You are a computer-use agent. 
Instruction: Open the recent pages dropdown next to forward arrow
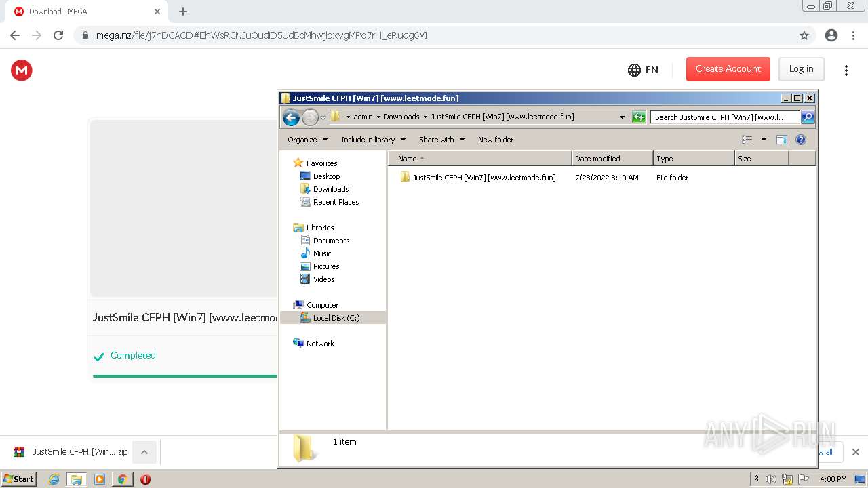coord(323,117)
